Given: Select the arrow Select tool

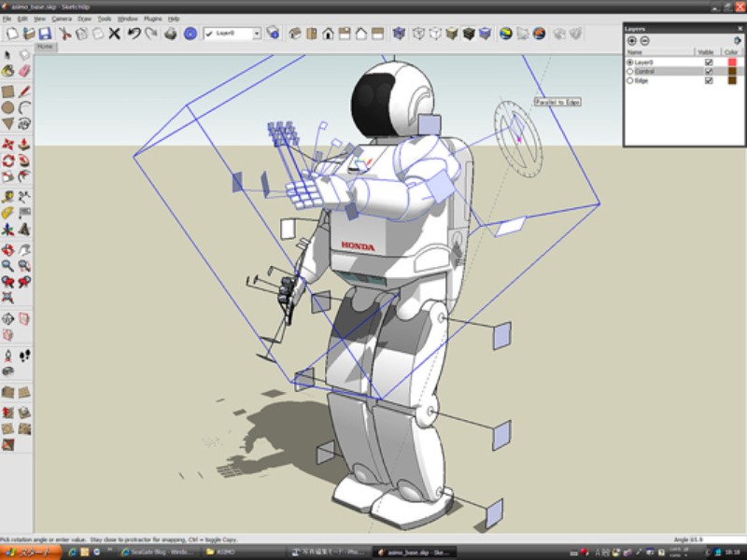Looking at the screenshot, I should pos(7,54).
